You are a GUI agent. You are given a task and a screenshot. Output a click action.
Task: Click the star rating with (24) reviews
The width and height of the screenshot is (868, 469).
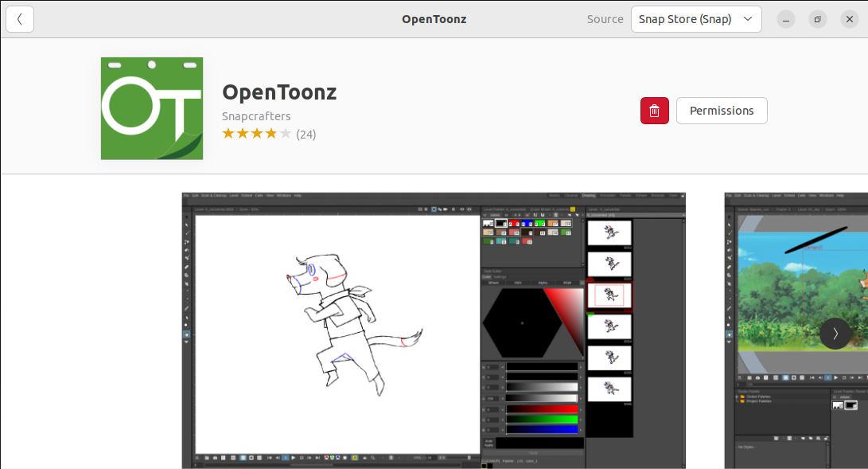(269, 134)
